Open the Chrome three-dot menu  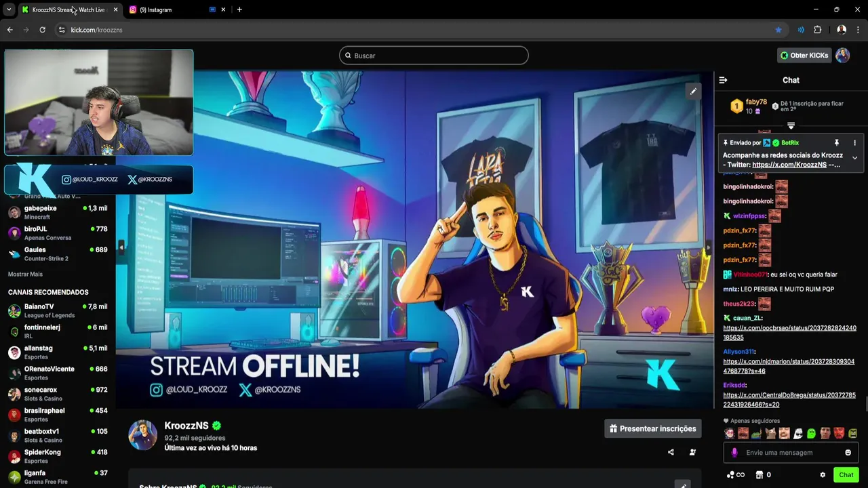(859, 30)
